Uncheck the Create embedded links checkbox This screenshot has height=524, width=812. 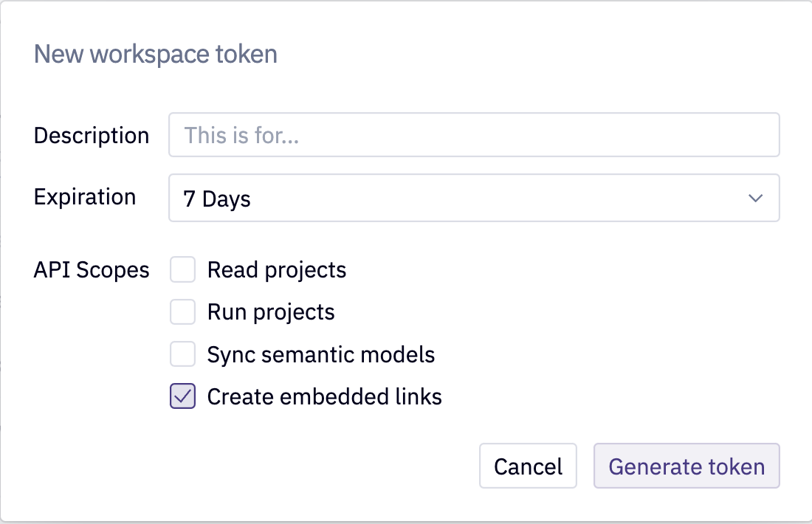[x=183, y=396]
